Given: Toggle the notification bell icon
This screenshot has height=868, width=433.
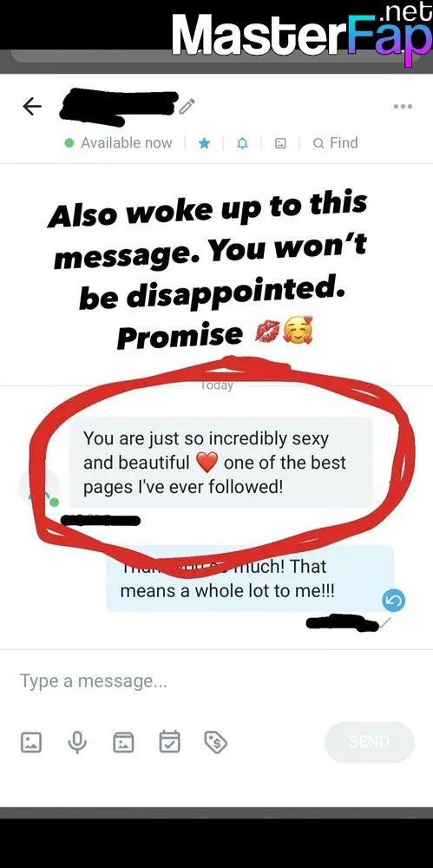Looking at the screenshot, I should pos(242,143).
